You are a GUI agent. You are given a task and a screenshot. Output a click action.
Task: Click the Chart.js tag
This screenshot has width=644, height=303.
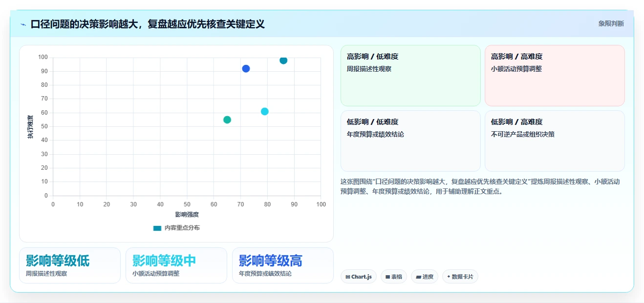click(359, 277)
